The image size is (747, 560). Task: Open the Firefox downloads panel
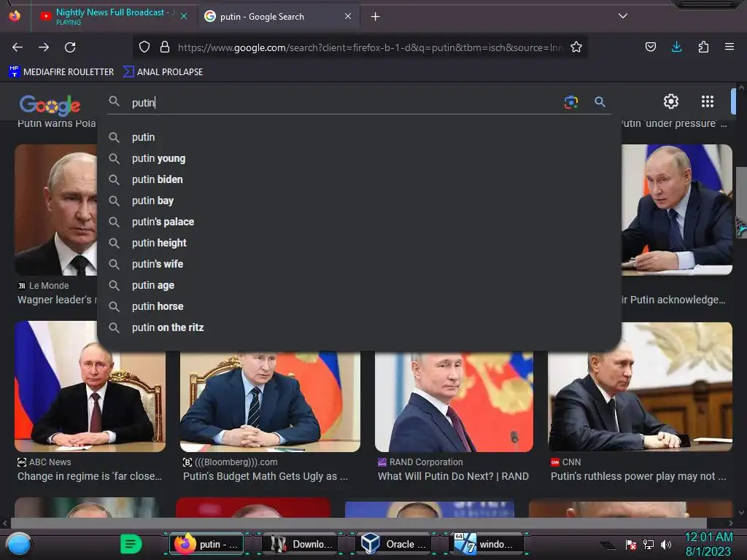(x=676, y=47)
